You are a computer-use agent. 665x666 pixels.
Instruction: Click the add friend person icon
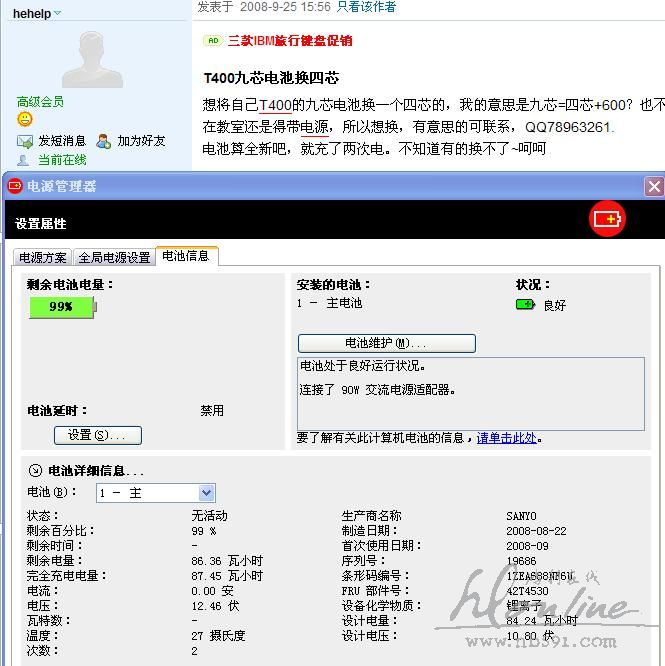pyautogui.click(x=104, y=141)
